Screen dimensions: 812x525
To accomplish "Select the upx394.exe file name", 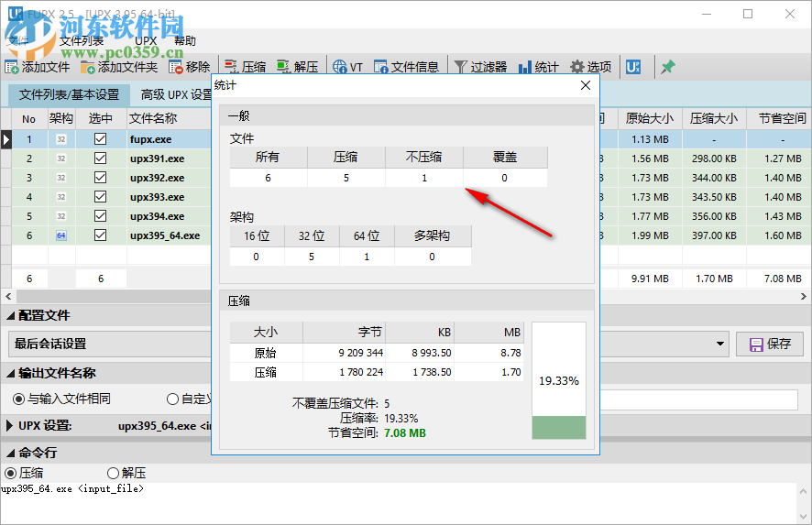I will (x=158, y=216).
